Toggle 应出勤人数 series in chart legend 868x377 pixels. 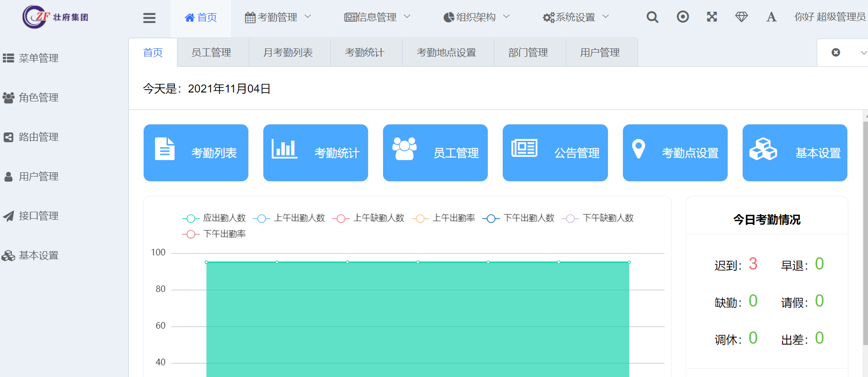214,218
